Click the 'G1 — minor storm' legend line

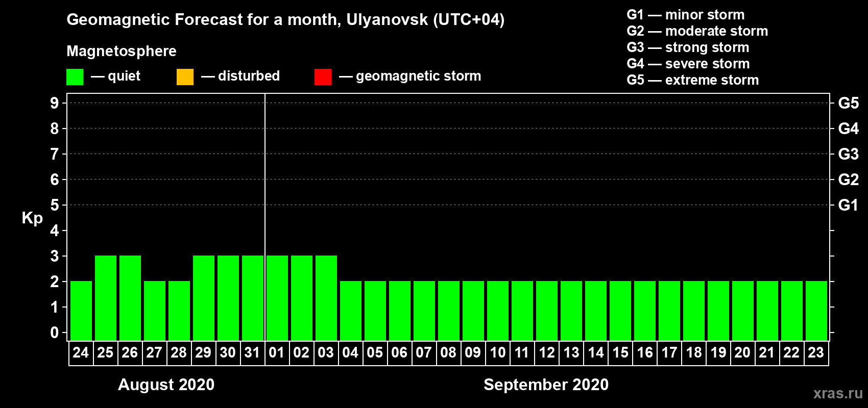click(x=685, y=15)
